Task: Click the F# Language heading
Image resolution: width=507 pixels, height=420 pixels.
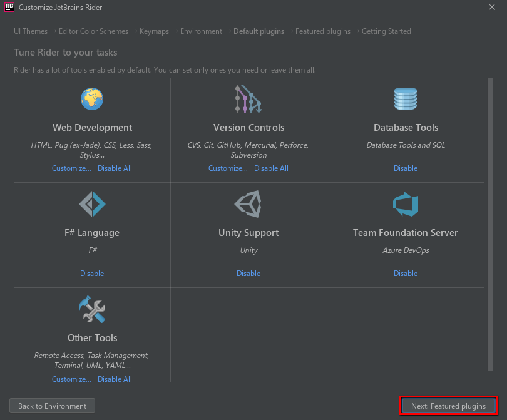Action: point(92,232)
